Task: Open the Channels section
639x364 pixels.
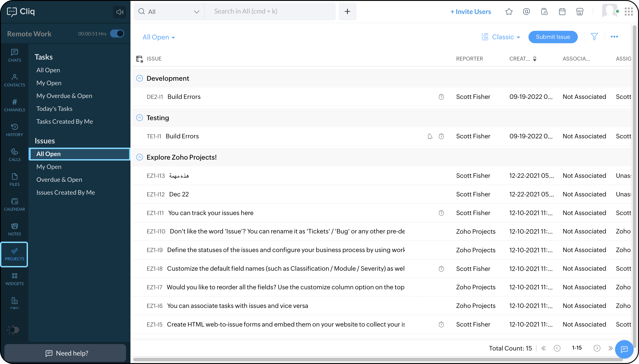Action: click(x=14, y=105)
